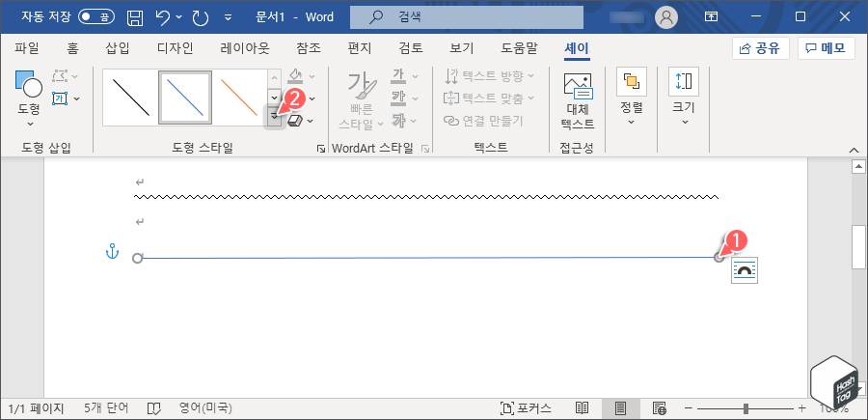Click the Text Outline 가 icon
This screenshot has height=420, width=868.
point(398,98)
